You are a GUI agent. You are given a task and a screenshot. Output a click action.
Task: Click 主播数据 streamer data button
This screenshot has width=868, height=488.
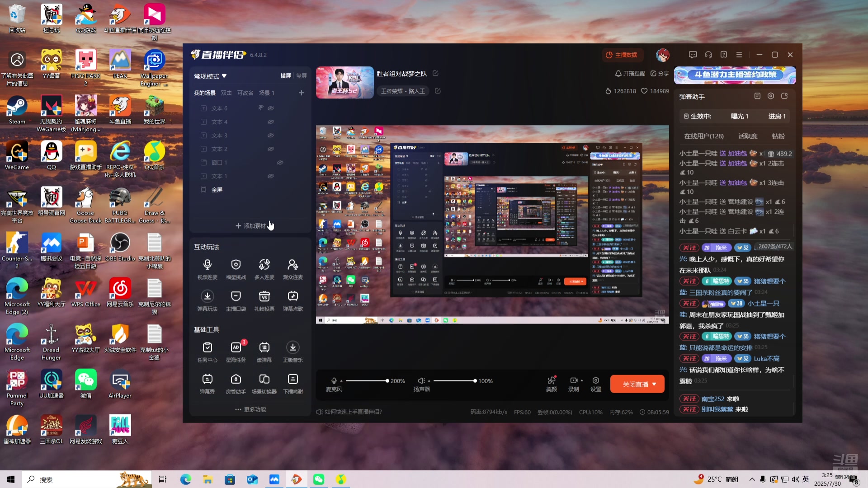pos(622,55)
